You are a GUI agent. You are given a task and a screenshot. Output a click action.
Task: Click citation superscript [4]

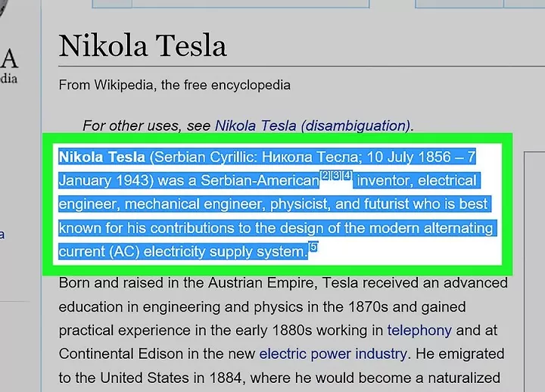347,175
